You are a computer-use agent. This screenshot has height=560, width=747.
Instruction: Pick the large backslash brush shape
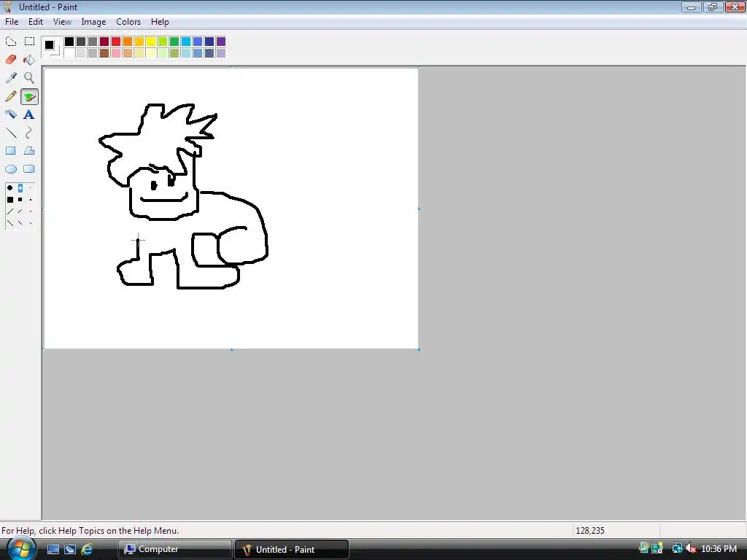click(x=10, y=223)
